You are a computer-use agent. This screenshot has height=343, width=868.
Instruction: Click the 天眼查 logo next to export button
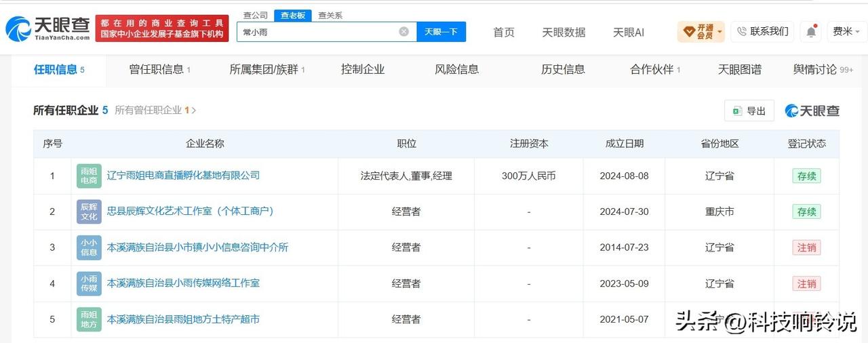(x=812, y=110)
